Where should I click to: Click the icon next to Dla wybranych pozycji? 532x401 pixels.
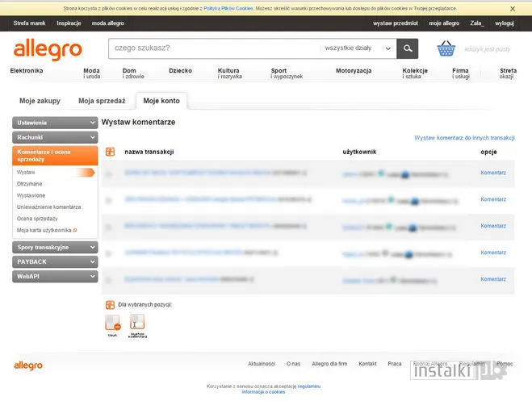[110, 305]
